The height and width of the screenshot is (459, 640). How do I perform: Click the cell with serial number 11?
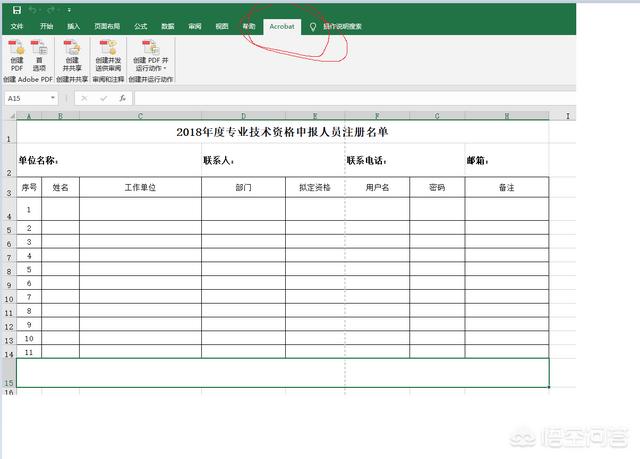pos(29,352)
